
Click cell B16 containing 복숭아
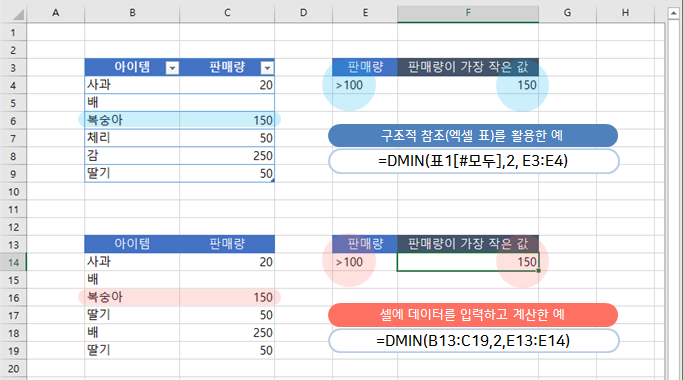point(132,297)
